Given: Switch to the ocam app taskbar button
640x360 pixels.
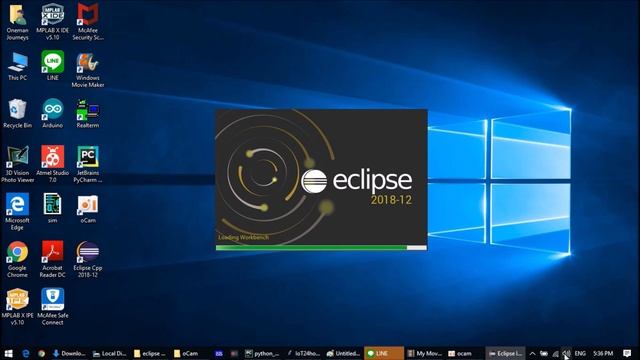Looking at the screenshot, I should point(460,353).
